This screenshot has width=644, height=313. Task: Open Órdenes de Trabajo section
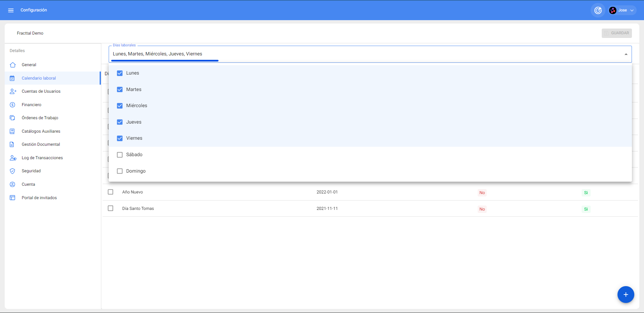40,118
